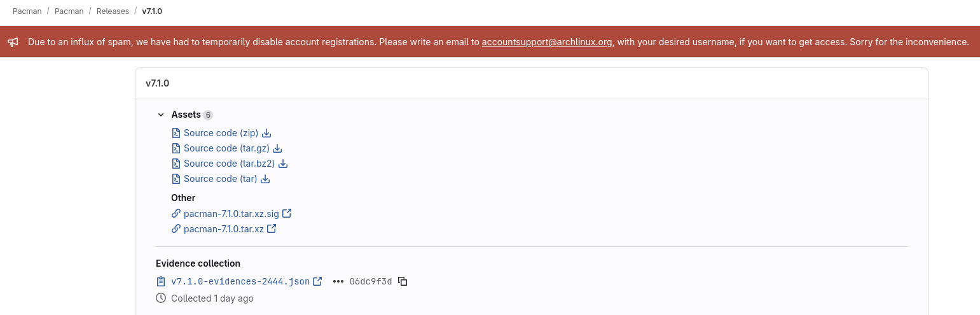Download pacman-7.1.0.tar.xz.sig signature file
Image resolution: width=980 pixels, height=315 pixels.
231,213
